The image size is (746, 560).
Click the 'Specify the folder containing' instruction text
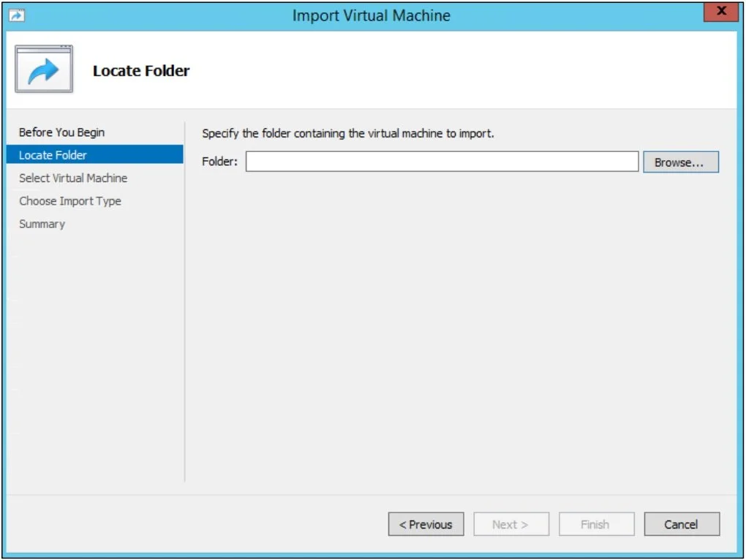[348, 134]
